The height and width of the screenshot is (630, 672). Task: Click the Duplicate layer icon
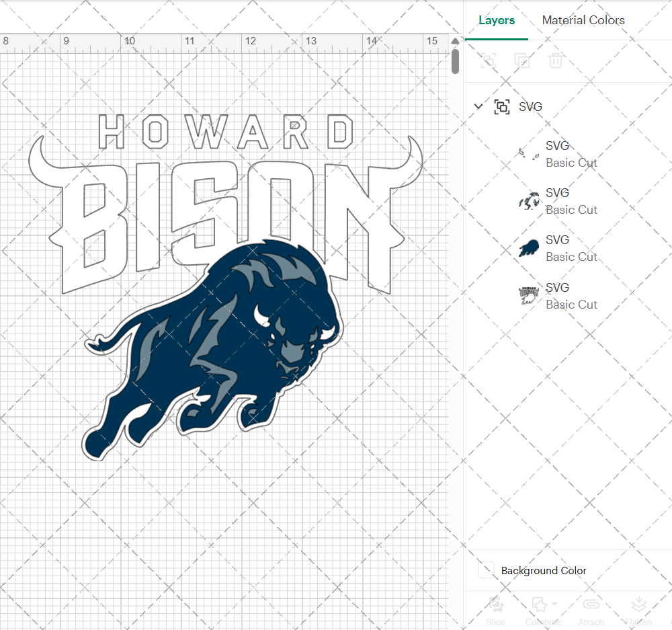click(522, 61)
